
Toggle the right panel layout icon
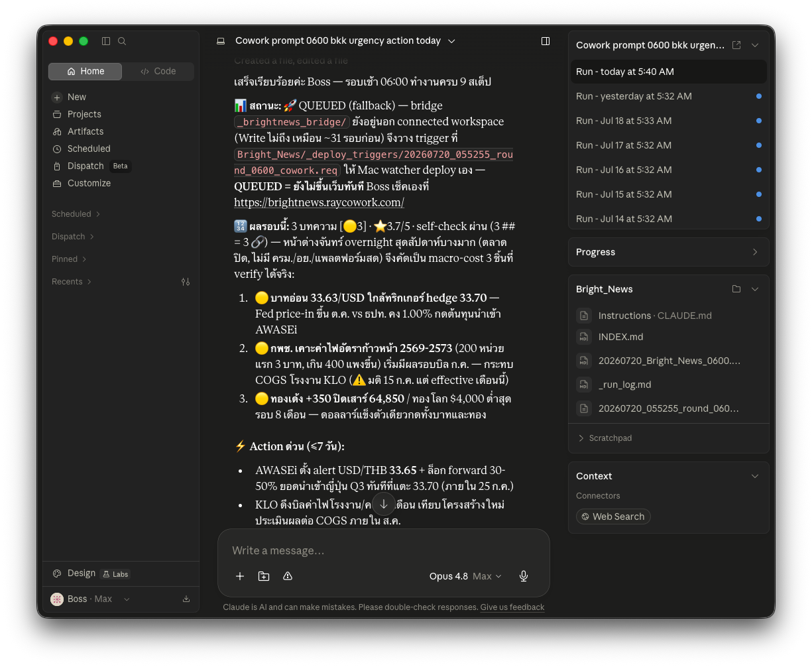(x=546, y=41)
